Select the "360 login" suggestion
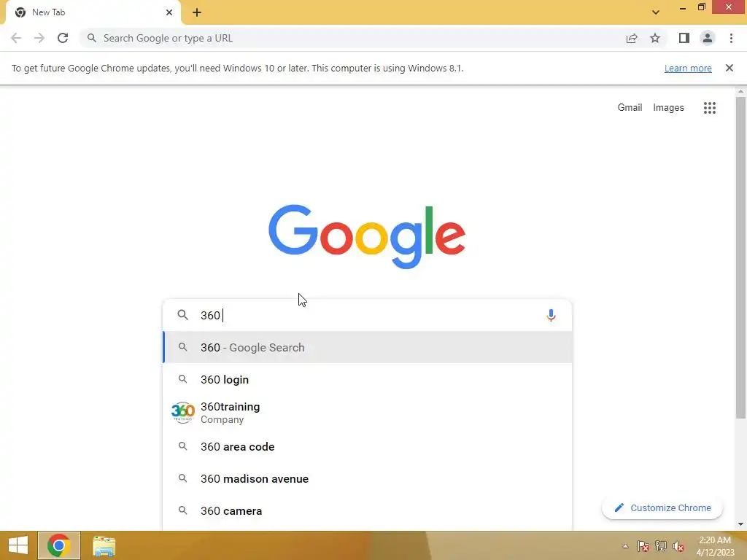 [x=367, y=379]
